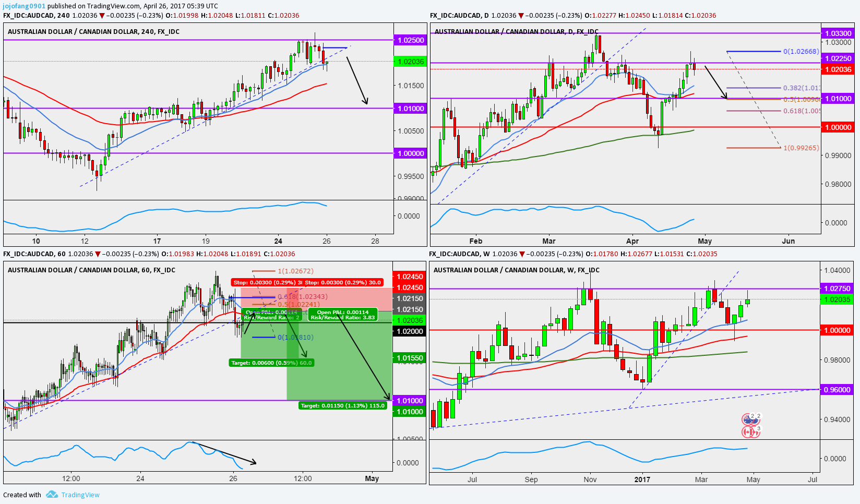This screenshot has height=504, width=860.
Task: Click the 0.98000 axis value on daily chart
Action: coord(838,184)
